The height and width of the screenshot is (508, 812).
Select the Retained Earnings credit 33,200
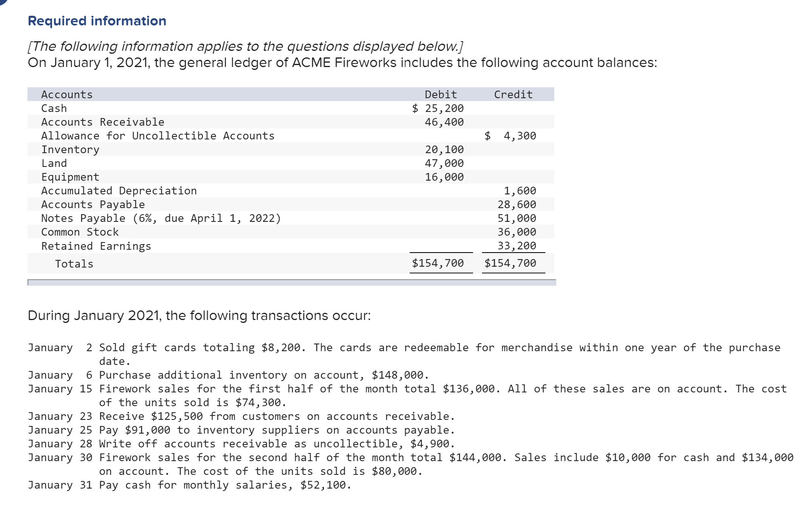tap(517, 246)
